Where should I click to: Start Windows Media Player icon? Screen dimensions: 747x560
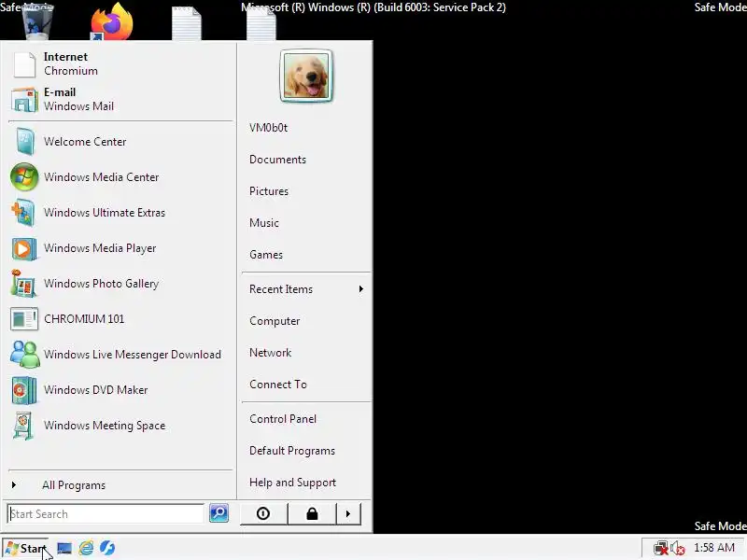pyautogui.click(x=24, y=248)
